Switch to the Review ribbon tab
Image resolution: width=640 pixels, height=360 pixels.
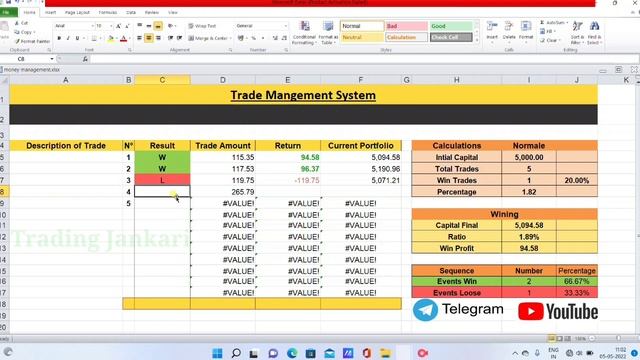(151, 13)
